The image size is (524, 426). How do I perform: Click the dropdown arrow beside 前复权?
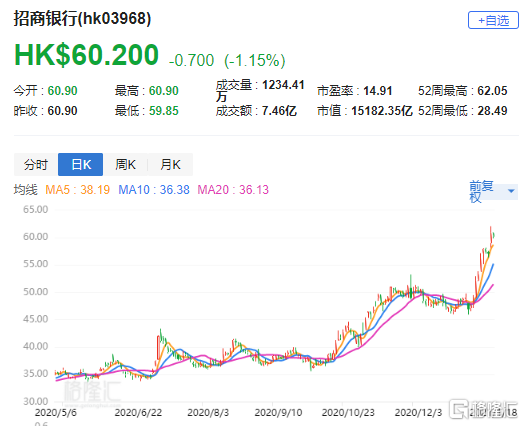(511, 191)
